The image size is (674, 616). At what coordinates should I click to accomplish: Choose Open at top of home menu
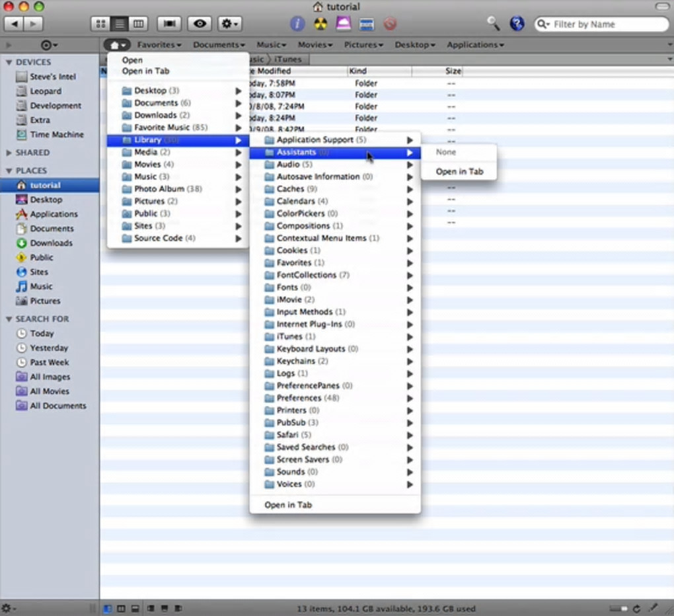point(178,60)
